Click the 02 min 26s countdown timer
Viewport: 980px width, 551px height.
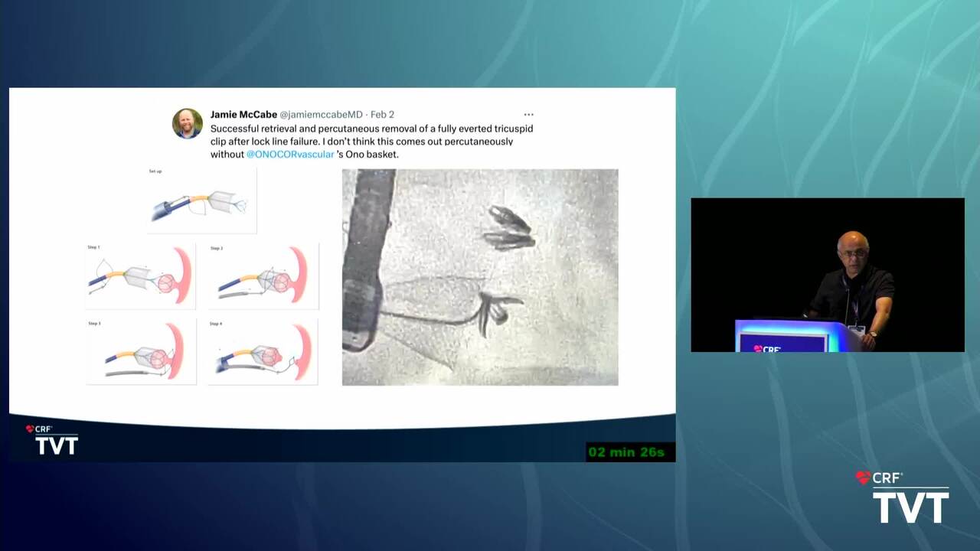point(630,452)
